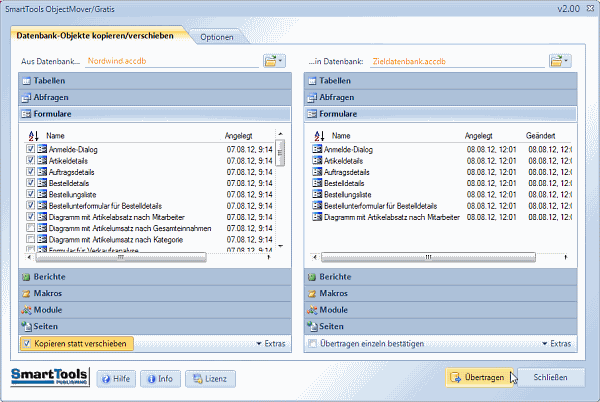The height and width of the screenshot is (402, 600).
Task: Collapse source Formulare section
Action: (x=155, y=114)
